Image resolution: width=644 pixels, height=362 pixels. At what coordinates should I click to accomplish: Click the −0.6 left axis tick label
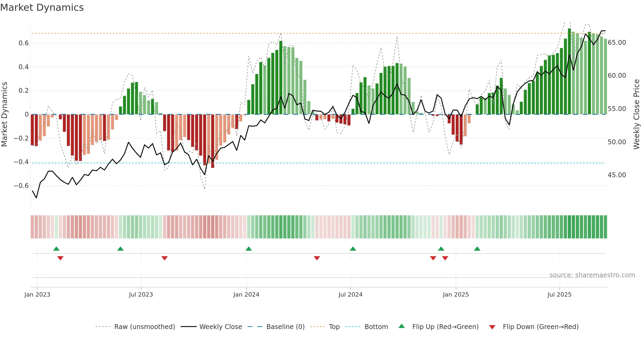click(x=21, y=186)
